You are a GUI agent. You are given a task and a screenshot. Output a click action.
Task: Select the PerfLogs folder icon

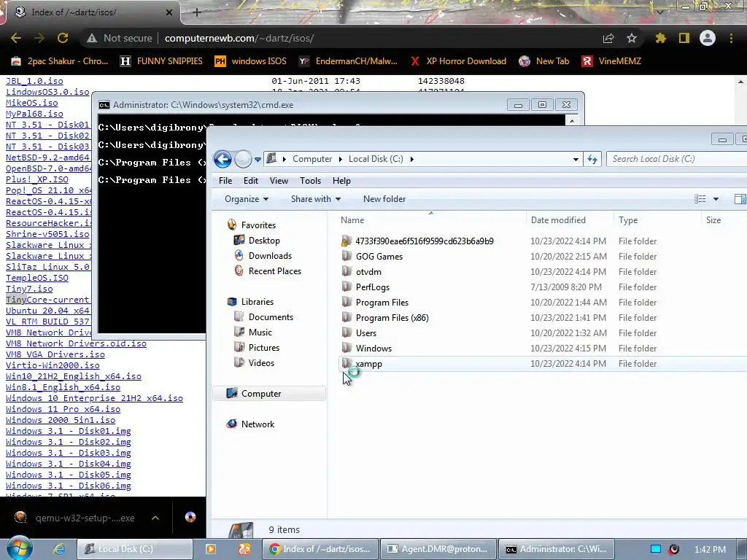point(347,287)
